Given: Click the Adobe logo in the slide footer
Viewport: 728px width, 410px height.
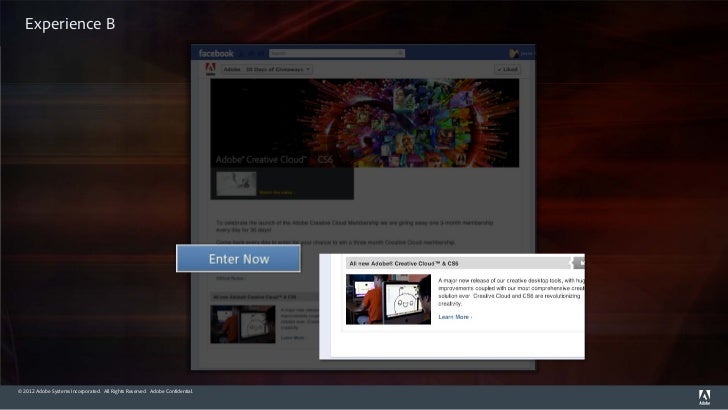Looking at the screenshot, I should [704, 397].
